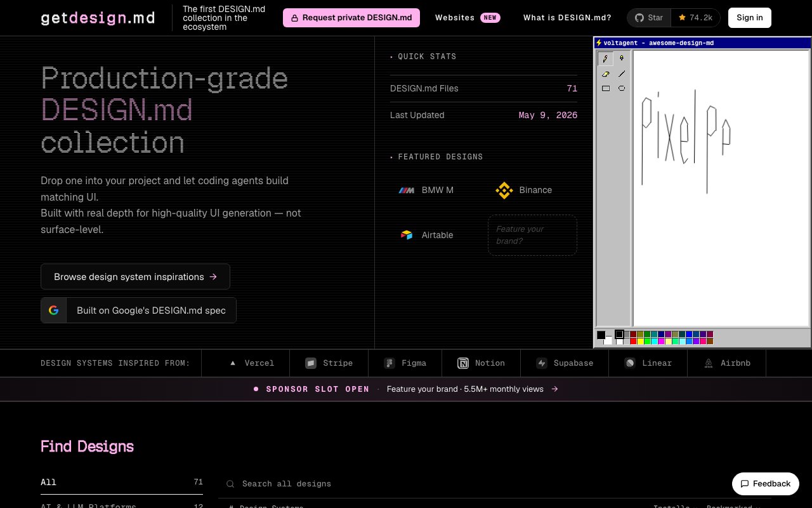Screen dimensions: 812x508
Task: Click the Search all designs field
Action: point(495,484)
